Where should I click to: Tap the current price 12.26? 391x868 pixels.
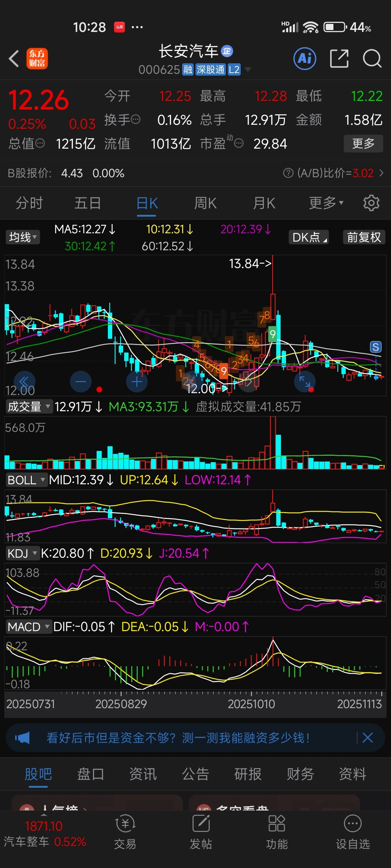pos(38,100)
